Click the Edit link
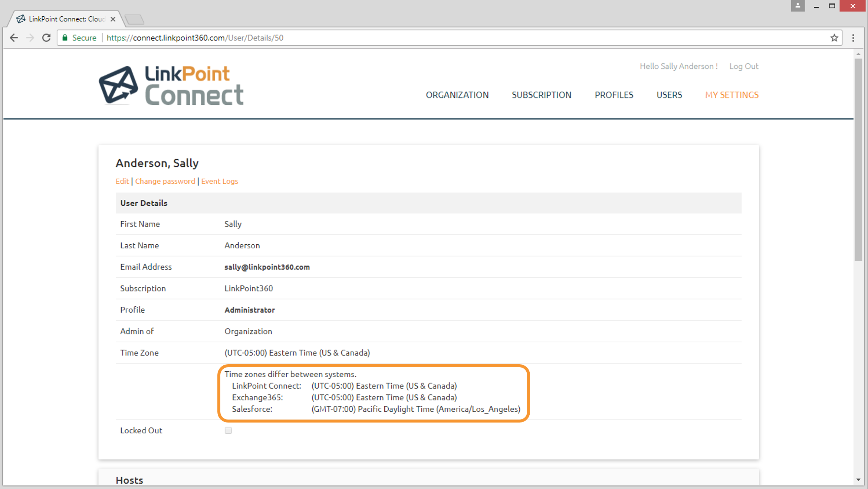This screenshot has height=489, width=868. [x=122, y=181]
